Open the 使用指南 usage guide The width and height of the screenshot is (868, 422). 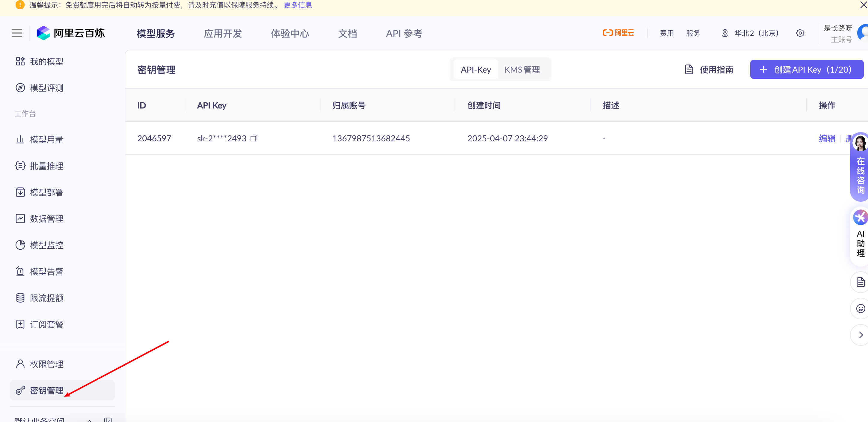(x=709, y=70)
